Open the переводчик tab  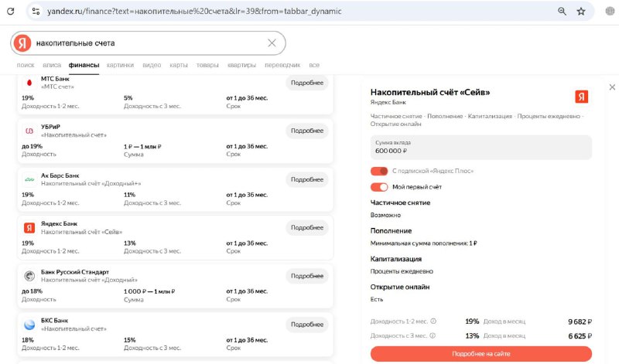click(x=282, y=65)
